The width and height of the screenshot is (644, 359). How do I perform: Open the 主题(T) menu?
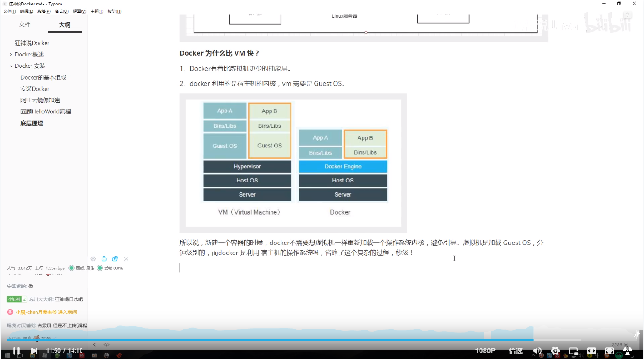coord(97,11)
